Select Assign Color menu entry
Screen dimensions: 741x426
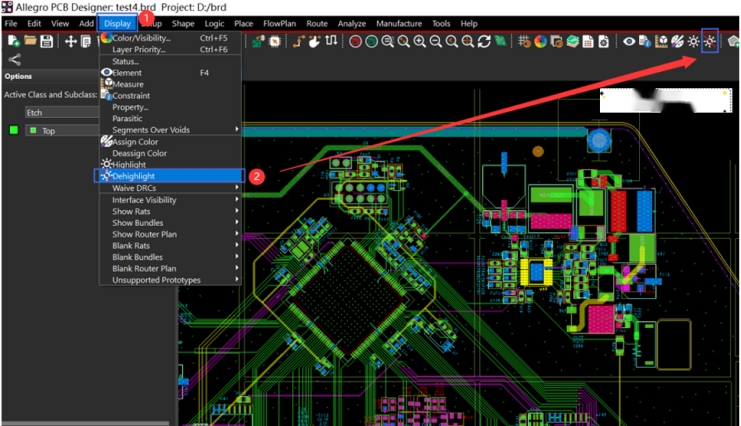click(135, 142)
